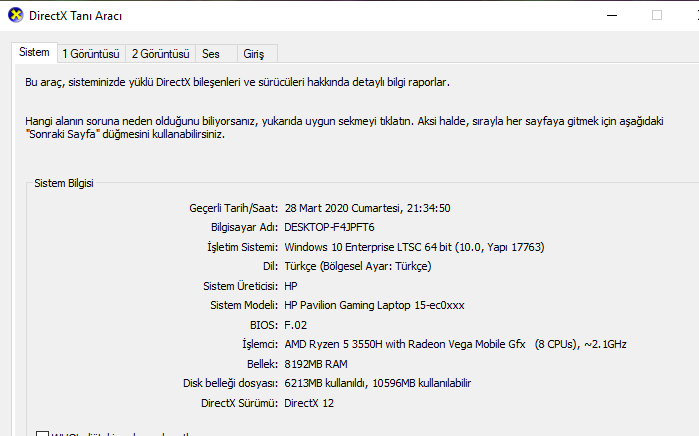Select computer name DESKTOP-F4JPFT6
The height and width of the screenshot is (436, 699).
(329, 227)
